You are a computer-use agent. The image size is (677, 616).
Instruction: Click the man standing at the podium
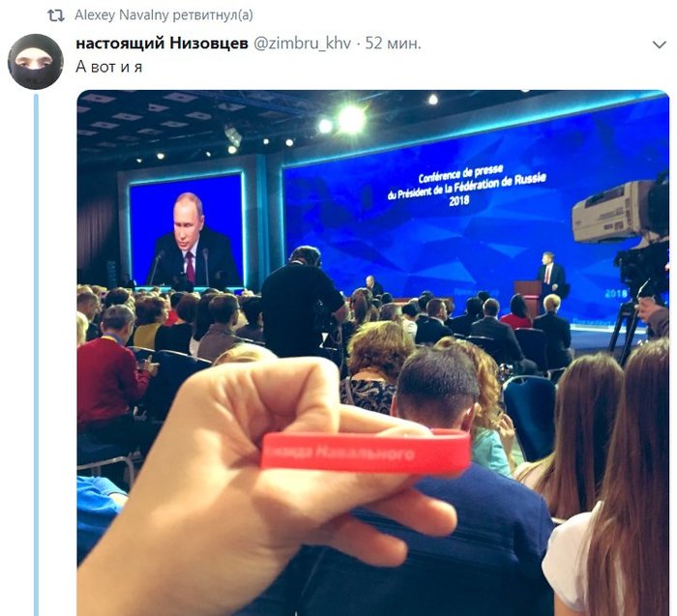[549, 274]
